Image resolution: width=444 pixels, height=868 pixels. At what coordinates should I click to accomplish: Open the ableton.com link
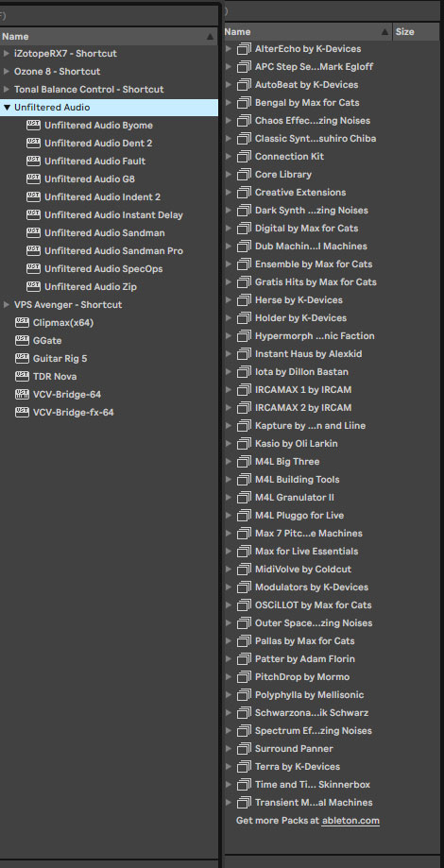[x=350, y=821]
